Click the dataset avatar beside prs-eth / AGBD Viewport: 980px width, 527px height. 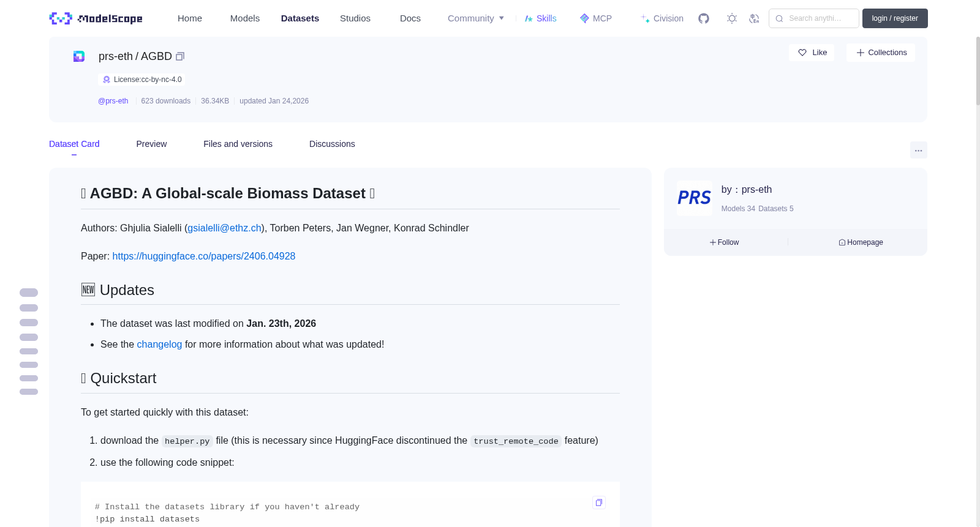click(79, 56)
